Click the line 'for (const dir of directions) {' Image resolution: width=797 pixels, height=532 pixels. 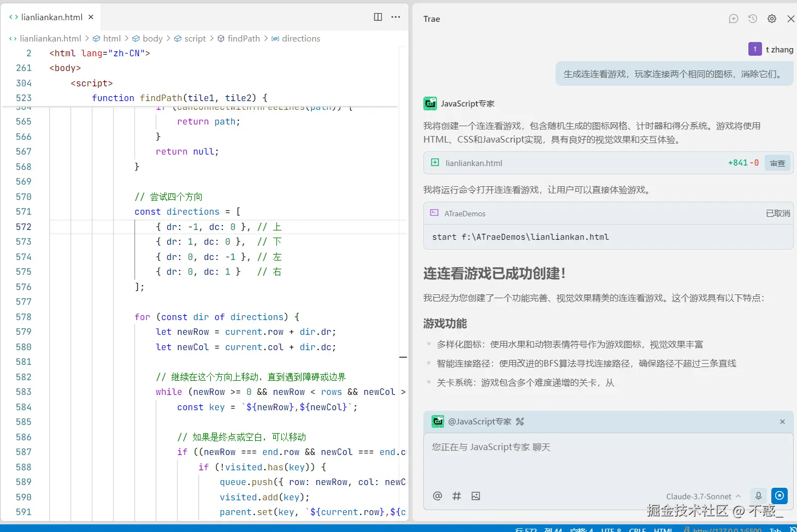pos(217,317)
